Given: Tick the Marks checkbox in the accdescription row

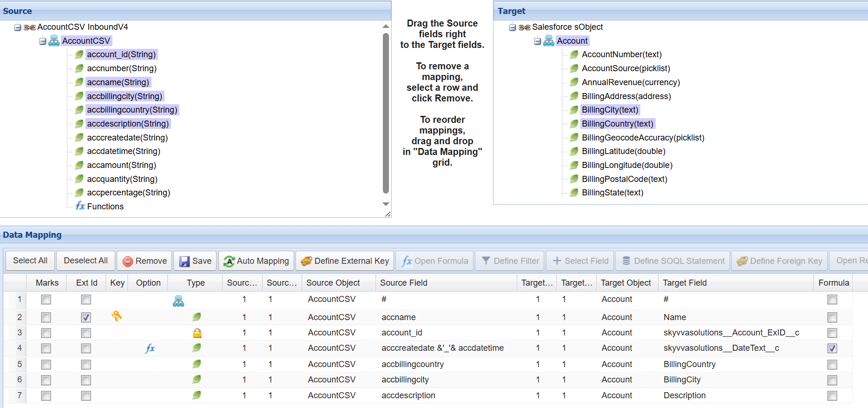Looking at the screenshot, I should pyautogui.click(x=46, y=396).
